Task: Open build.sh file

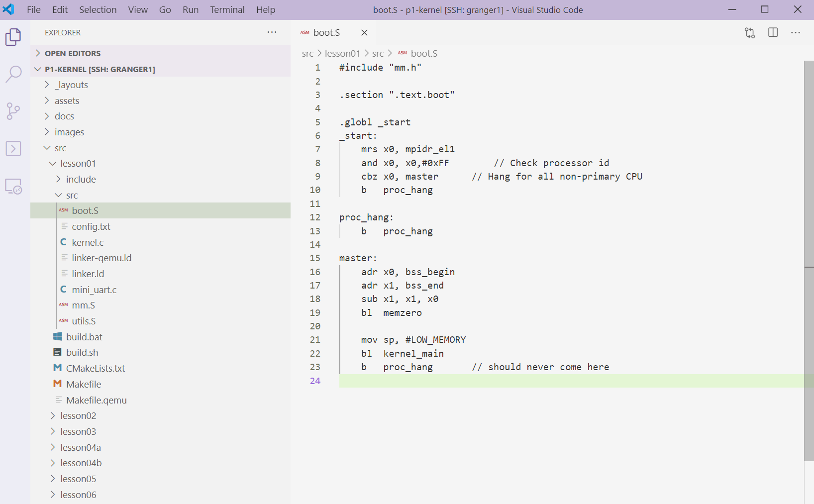Action: 160,353
